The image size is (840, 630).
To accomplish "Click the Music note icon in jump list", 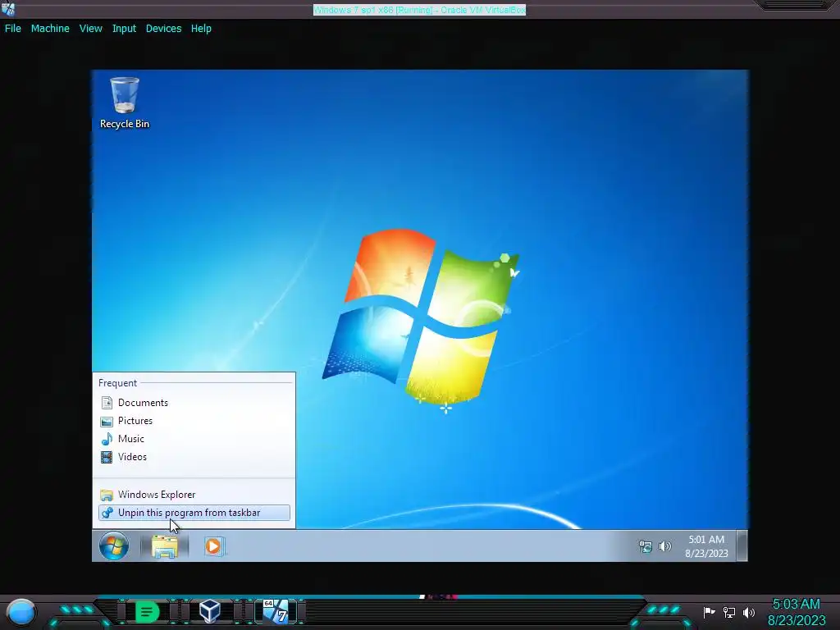I will click(x=107, y=439).
